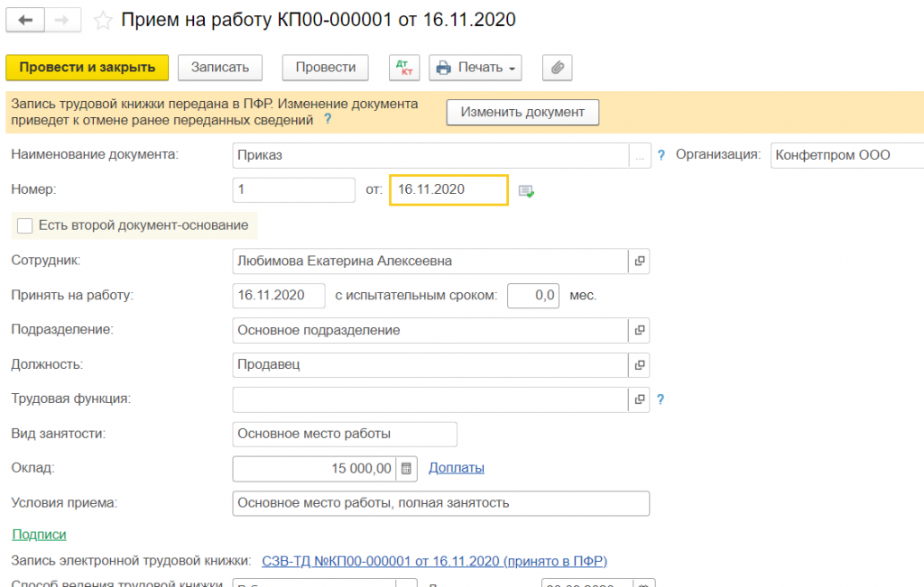924x587 pixels.
Task: Open calculator in the Оклад field
Action: (x=407, y=468)
